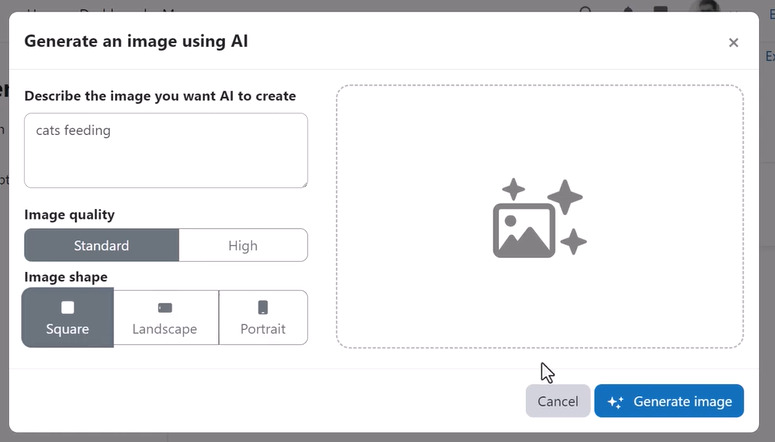Click the search icon in page header
This screenshot has height=442, width=775.
click(x=586, y=11)
